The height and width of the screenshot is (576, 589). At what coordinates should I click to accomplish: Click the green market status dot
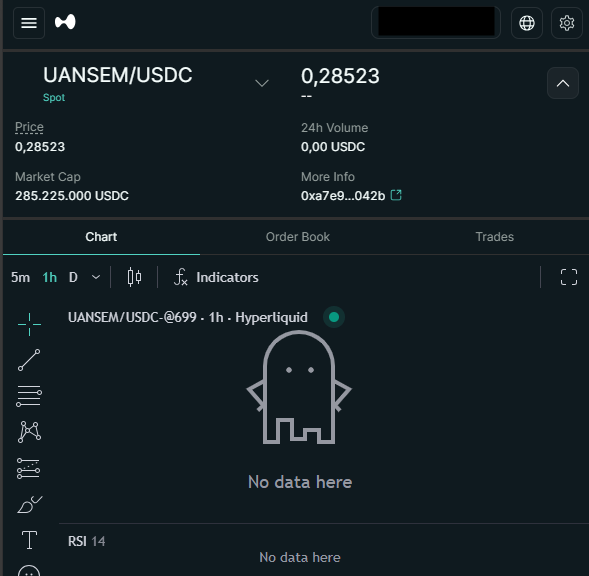[x=334, y=317]
